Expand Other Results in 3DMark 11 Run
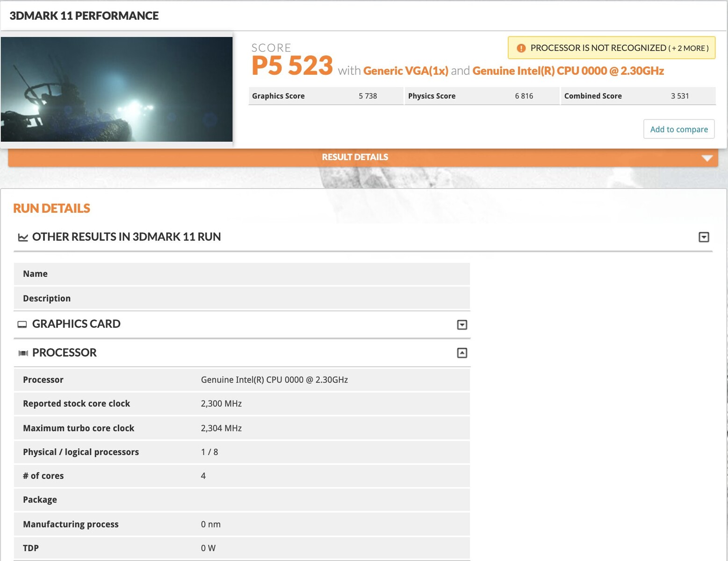Screen dimensions: 728x561 pyautogui.click(x=704, y=237)
